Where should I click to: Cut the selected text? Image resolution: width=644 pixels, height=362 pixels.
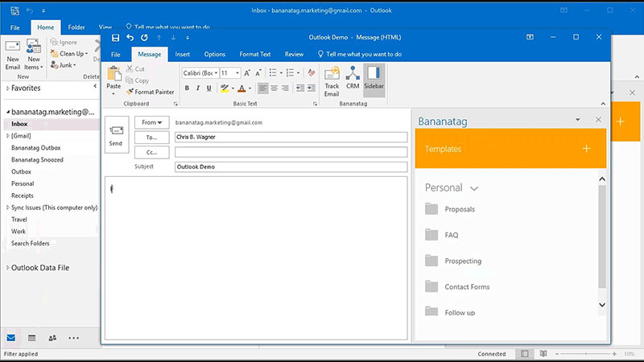tap(135, 69)
